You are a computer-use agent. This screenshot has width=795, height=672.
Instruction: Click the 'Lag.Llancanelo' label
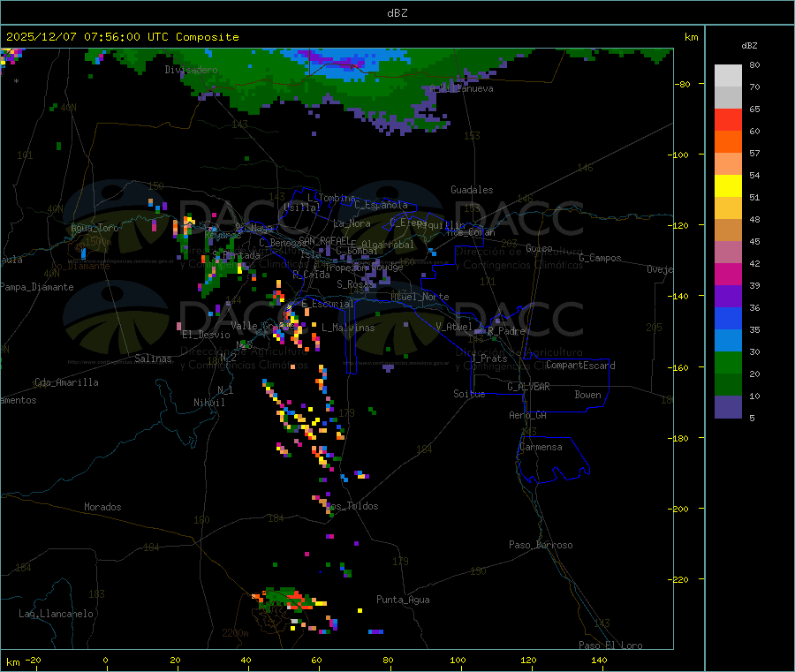point(56,615)
